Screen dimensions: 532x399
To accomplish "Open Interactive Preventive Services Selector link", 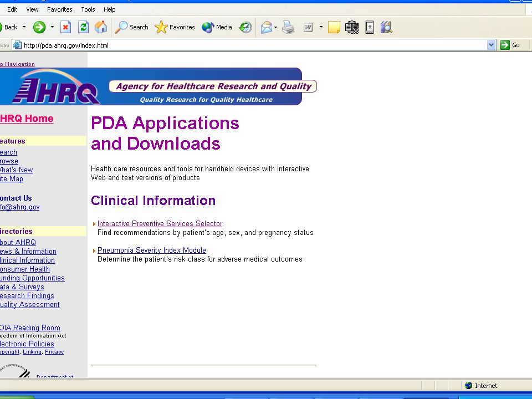I will tap(160, 223).
